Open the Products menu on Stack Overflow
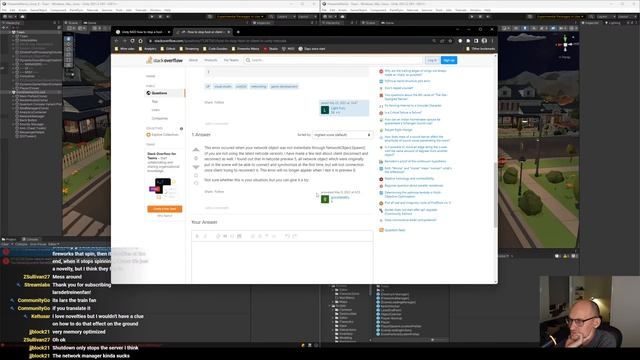640x360 pixels. point(211,60)
